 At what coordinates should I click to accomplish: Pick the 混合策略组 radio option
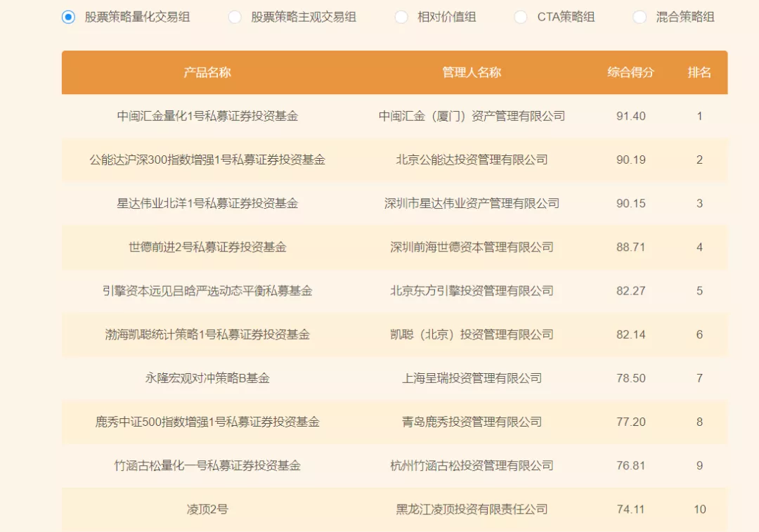(x=640, y=18)
